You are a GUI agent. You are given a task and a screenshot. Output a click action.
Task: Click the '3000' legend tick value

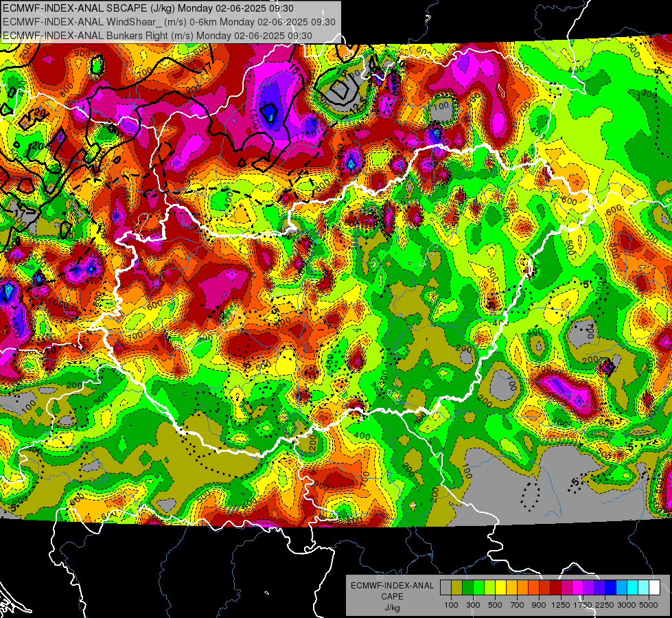point(627,605)
